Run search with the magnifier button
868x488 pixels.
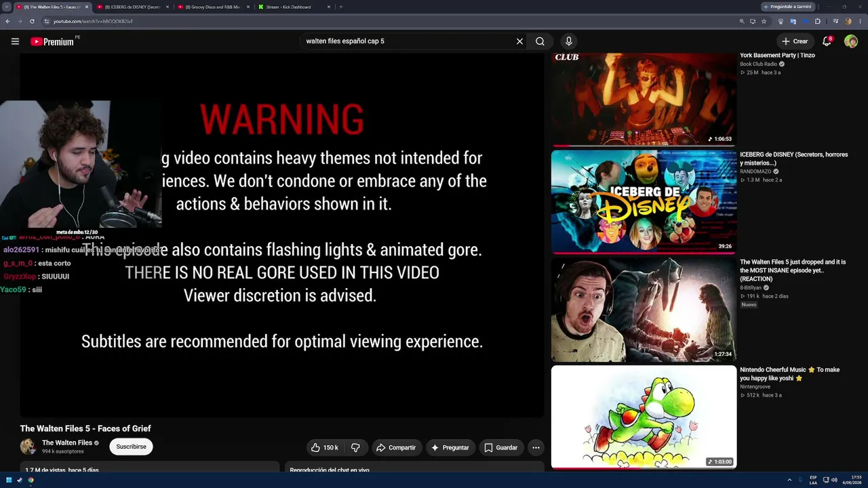tap(540, 41)
